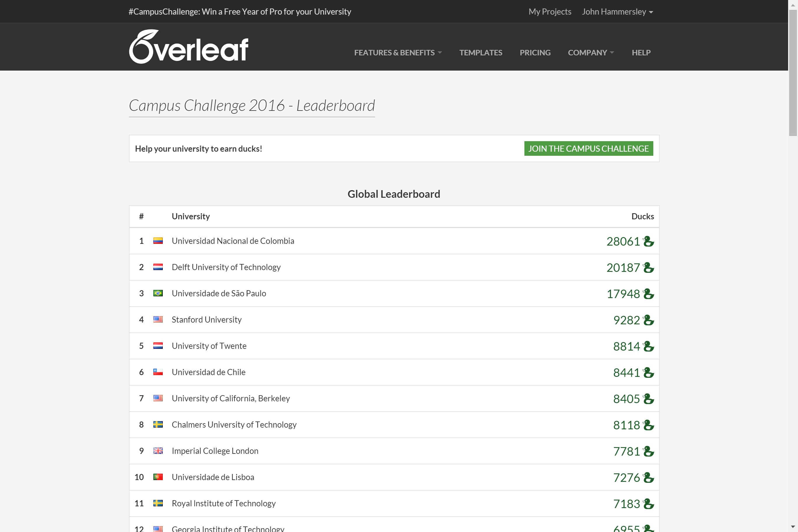Image resolution: width=798 pixels, height=532 pixels.
Task: Click the #CampusChallenge banner link
Action: pos(239,12)
